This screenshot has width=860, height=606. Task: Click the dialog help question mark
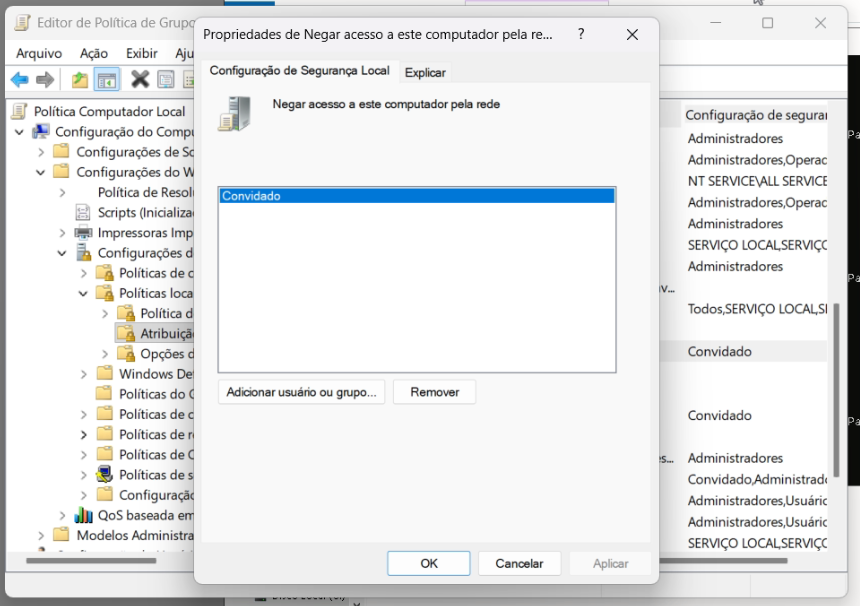(581, 34)
